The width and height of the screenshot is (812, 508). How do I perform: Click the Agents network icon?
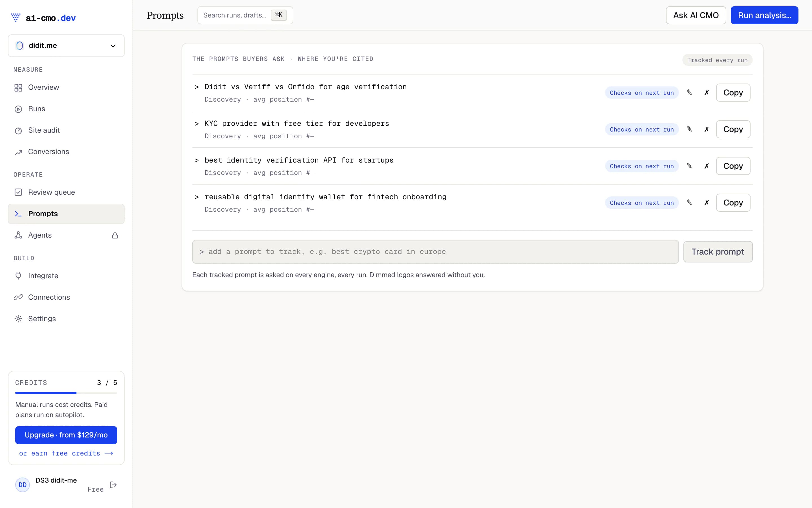(18, 235)
